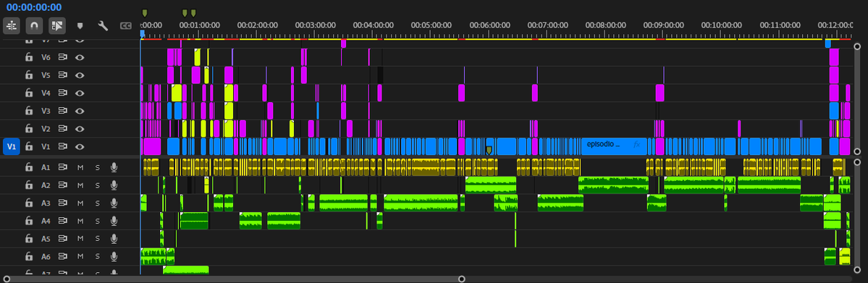Toggle sync lock for V1
This screenshot has width=868, height=283.
click(63, 146)
